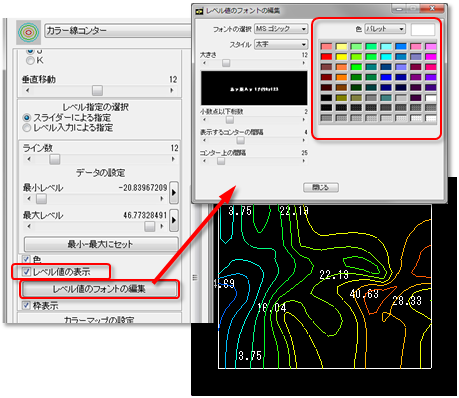Pick the pure red swatch in palette

click(326, 57)
